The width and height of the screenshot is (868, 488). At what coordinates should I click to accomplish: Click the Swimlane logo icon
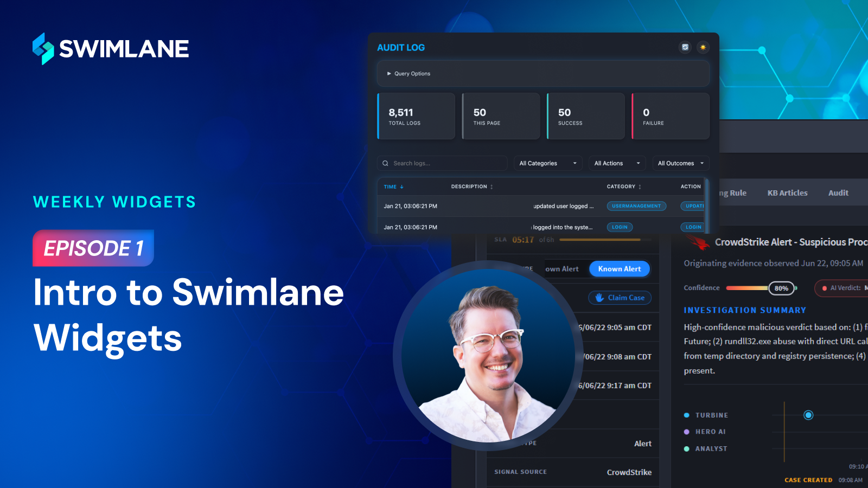pyautogui.click(x=43, y=49)
